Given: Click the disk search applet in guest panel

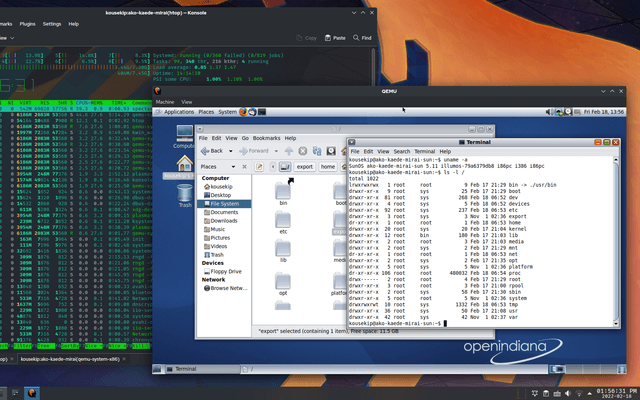Looking at the screenshot, I should [x=568, y=112].
